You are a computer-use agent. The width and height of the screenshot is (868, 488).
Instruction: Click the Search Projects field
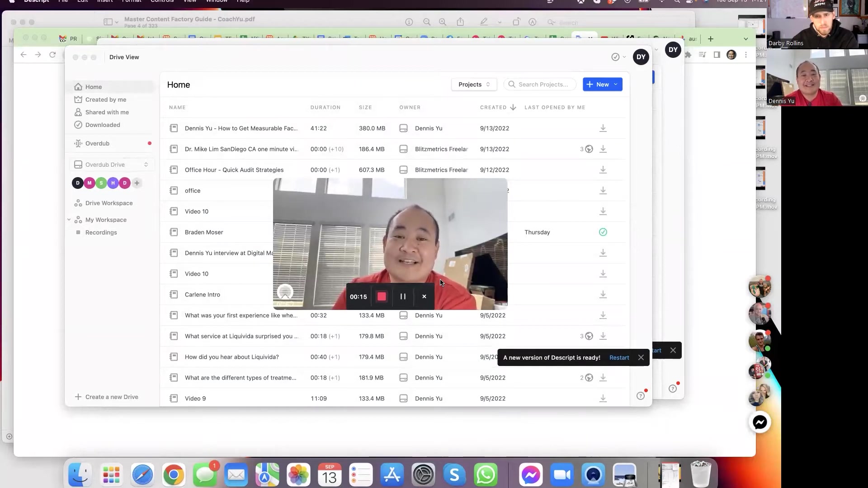(x=540, y=84)
